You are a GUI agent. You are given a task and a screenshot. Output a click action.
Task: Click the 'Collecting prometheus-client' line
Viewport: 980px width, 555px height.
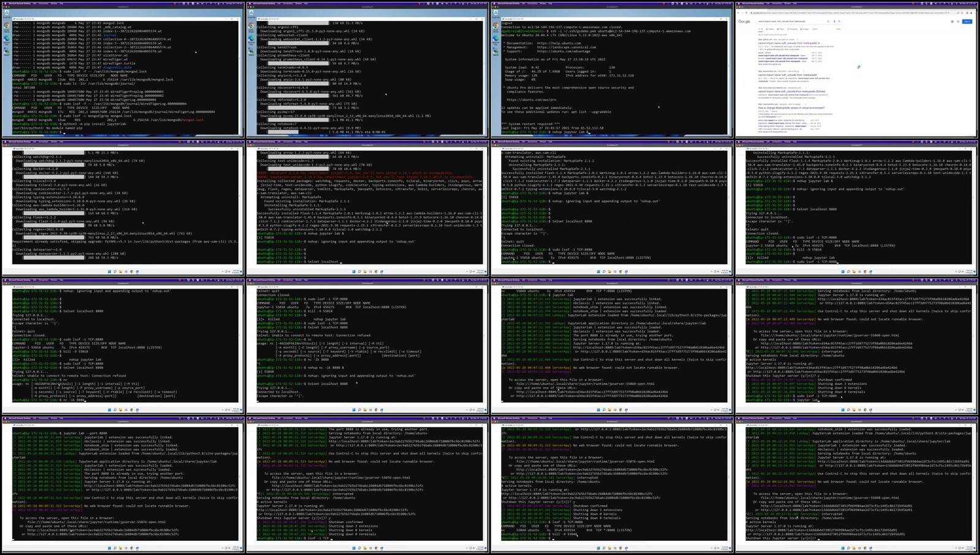283,55
